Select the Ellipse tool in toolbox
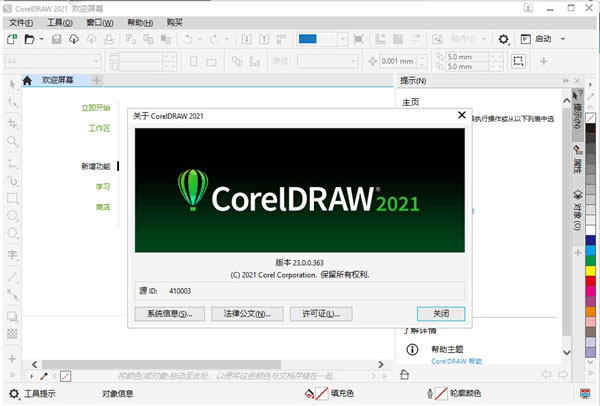 [13, 216]
